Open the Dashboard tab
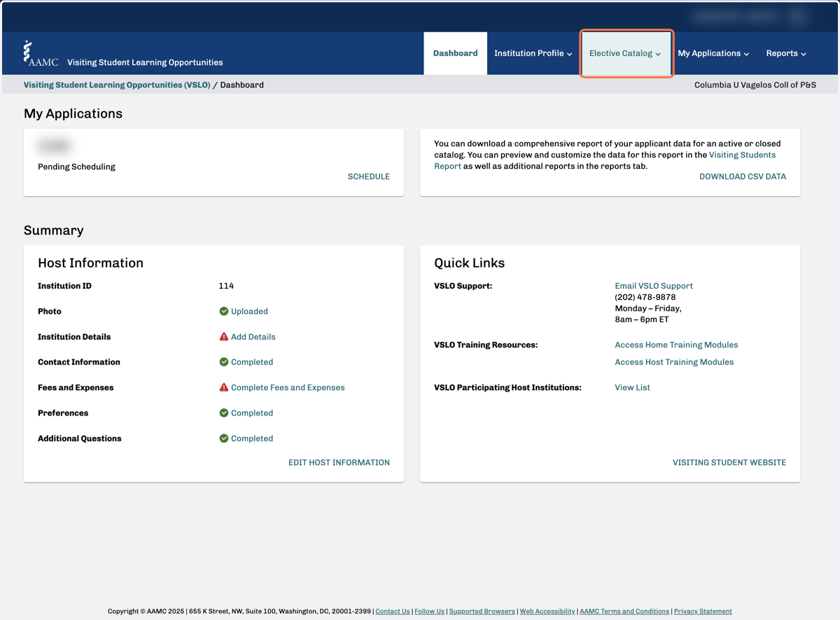Viewport: 840px width, 620px height. point(455,53)
